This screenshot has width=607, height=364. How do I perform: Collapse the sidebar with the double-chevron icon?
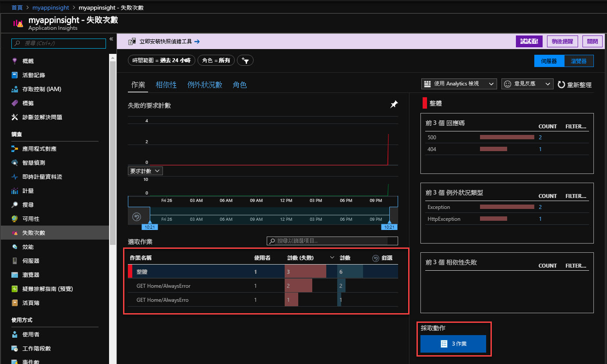coord(111,39)
